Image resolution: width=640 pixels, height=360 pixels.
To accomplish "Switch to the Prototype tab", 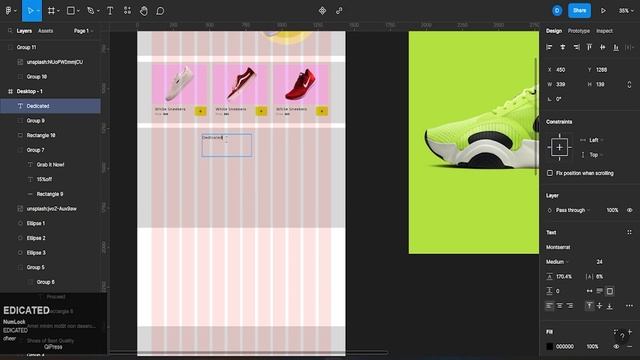I will click(x=578, y=31).
